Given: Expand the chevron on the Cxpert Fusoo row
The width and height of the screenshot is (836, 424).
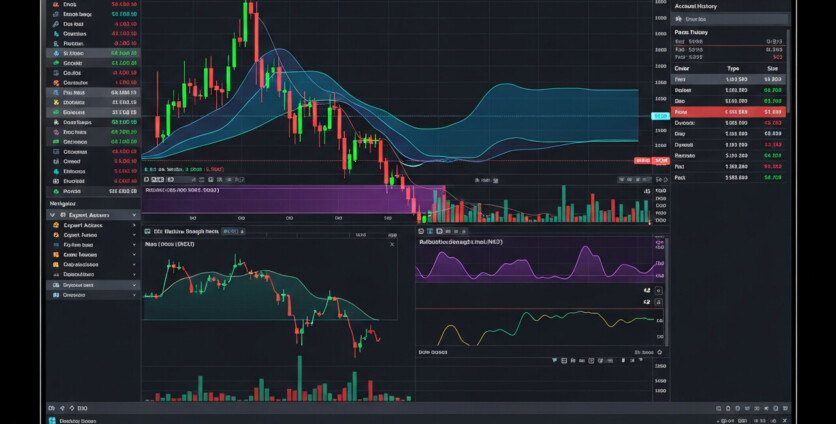Looking at the screenshot, I should coord(134,235).
